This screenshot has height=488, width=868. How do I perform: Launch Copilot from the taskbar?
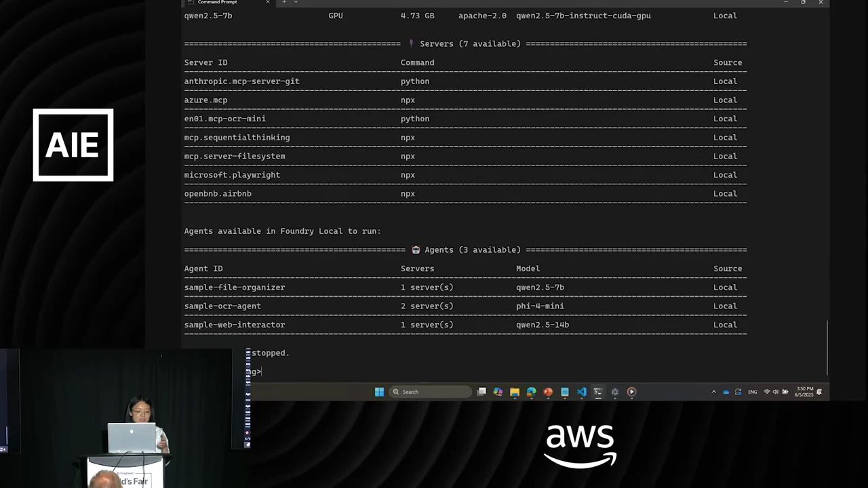tap(498, 392)
